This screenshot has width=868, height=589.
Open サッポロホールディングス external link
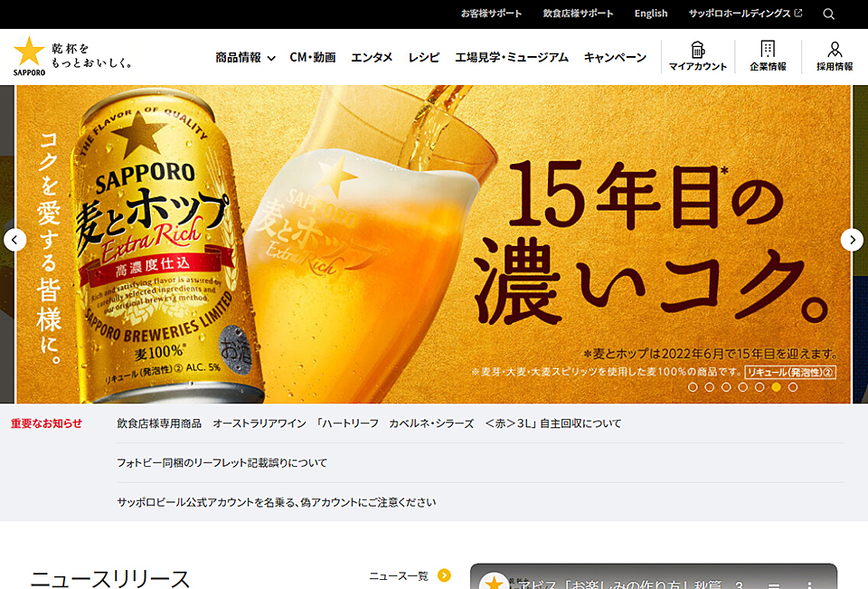(x=745, y=14)
